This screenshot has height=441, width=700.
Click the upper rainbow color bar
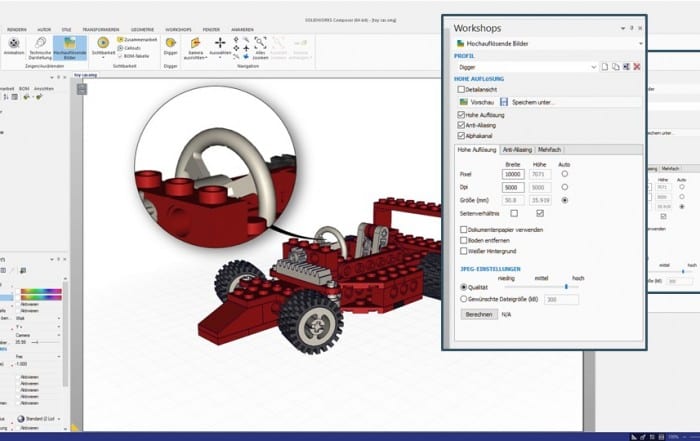[41, 291]
